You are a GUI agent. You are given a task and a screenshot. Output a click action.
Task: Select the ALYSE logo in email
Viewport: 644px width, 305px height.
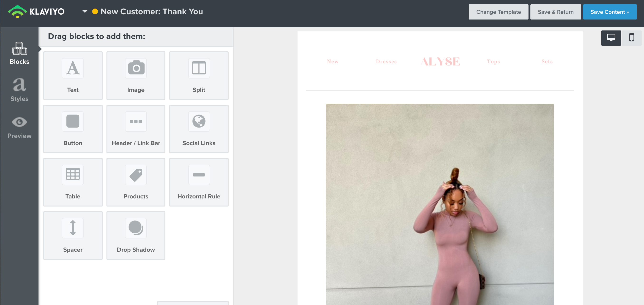[x=440, y=62]
